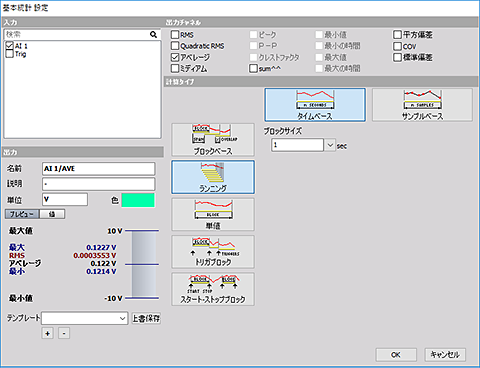Click the 単位 unit field
Image resolution: width=480 pixels, height=368 pixels.
65,199
